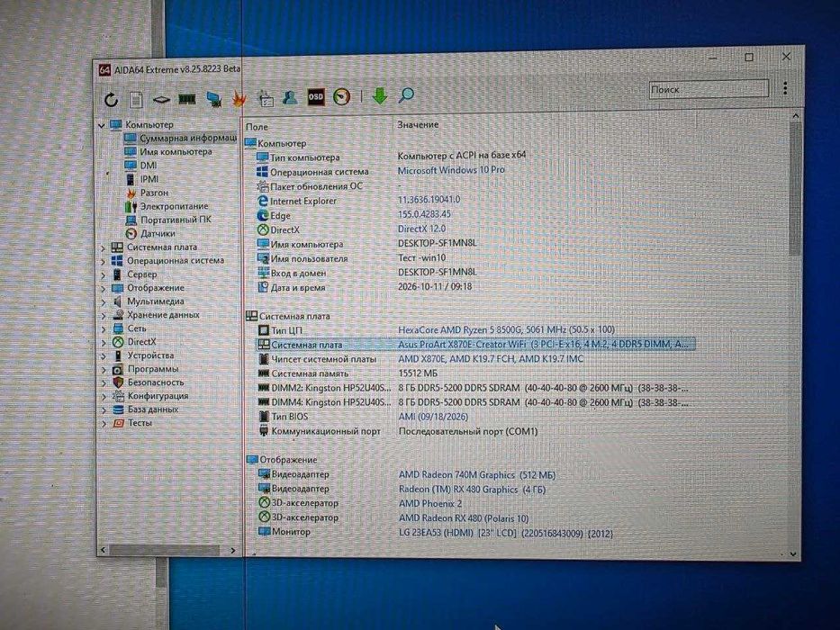Collapse the Компьютер tree node

click(102, 125)
